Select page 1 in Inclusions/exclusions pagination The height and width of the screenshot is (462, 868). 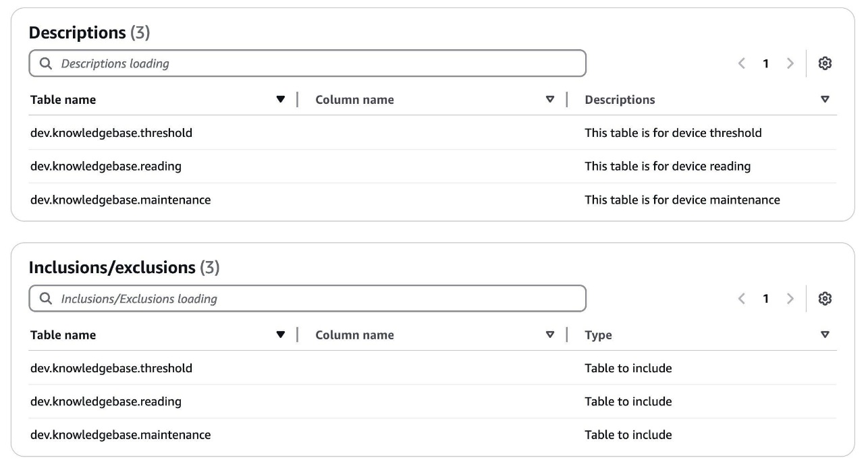(765, 299)
